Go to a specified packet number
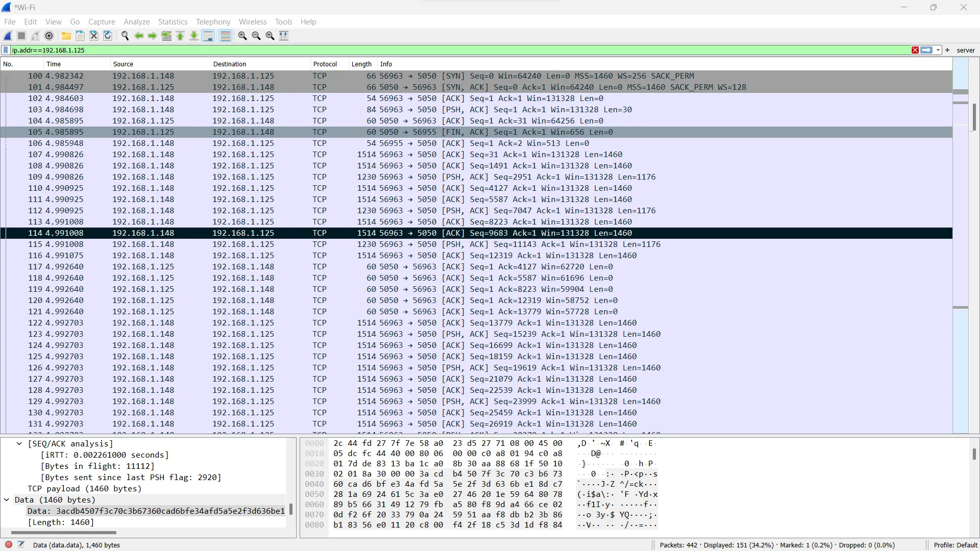The image size is (980, 551). pyautogui.click(x=166, y=36)
